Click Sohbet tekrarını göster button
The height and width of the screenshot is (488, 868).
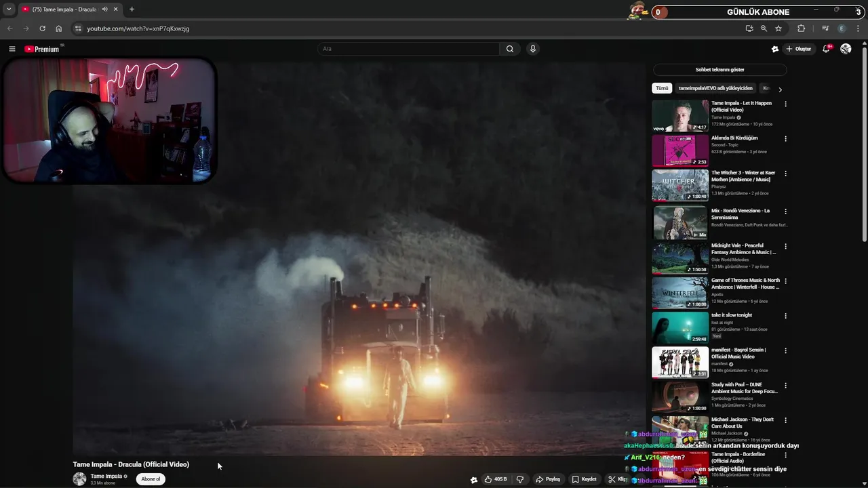coord(719,70)
